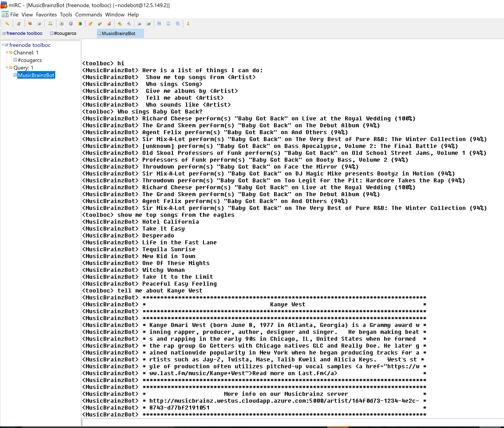The height and width of the screenshot is (428, 504).
Task: Open the Notify List toolbar icon
Action: (139, 24)
